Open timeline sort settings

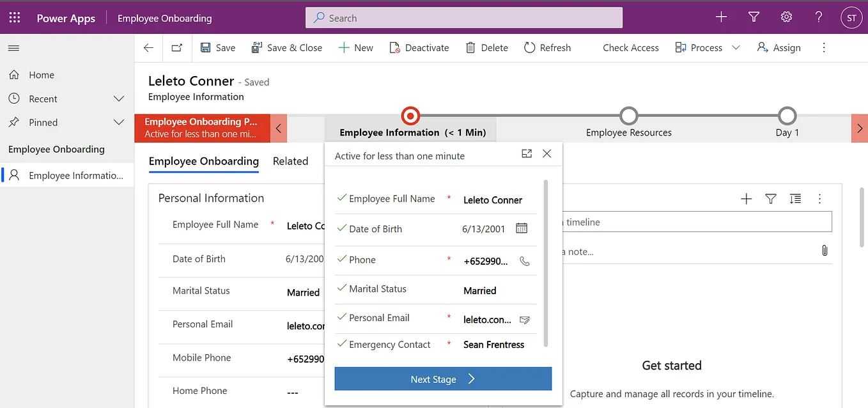click(795, 199)
